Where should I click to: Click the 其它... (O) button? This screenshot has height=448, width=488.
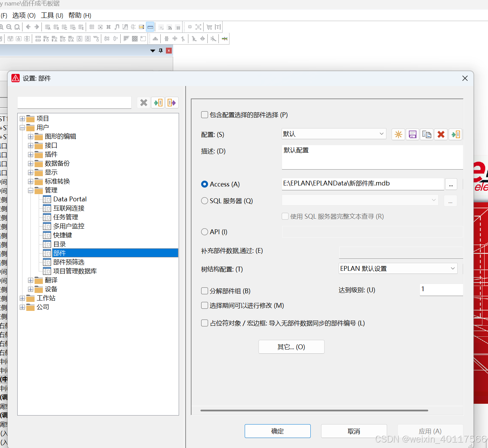[291, 347]
